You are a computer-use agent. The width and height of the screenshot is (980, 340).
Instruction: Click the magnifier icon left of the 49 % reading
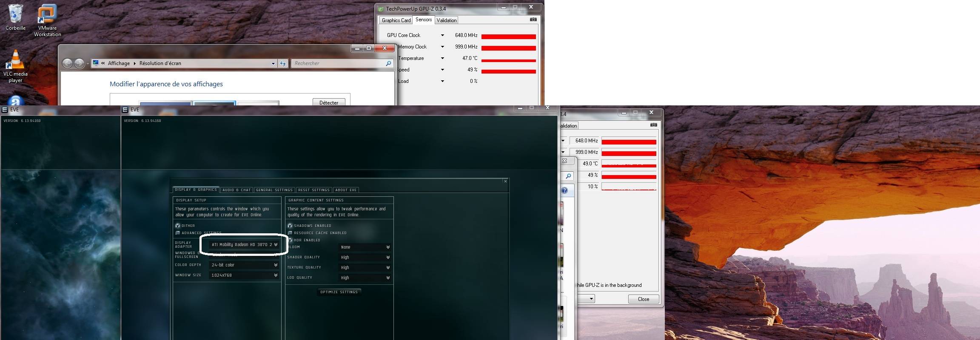tap(568, 176)
